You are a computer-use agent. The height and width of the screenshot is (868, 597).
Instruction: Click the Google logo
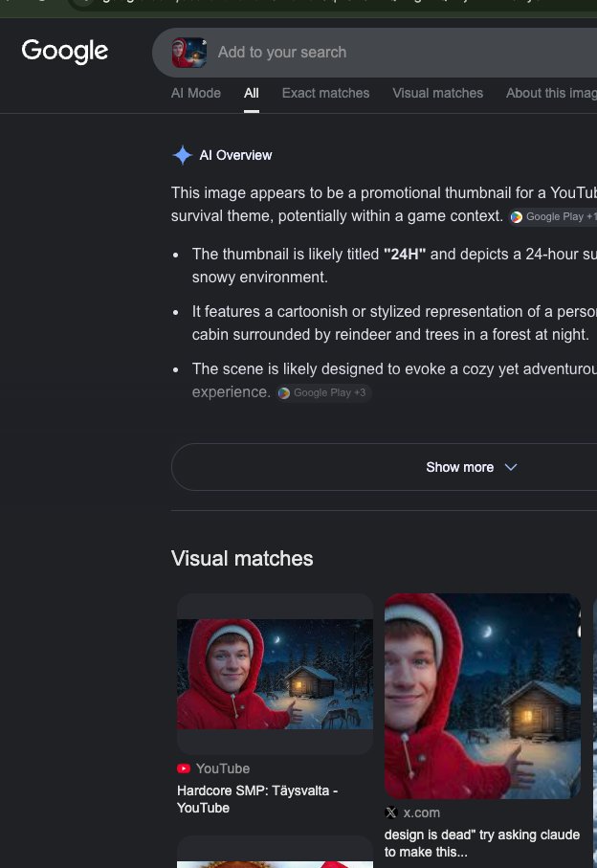[65, 52]
